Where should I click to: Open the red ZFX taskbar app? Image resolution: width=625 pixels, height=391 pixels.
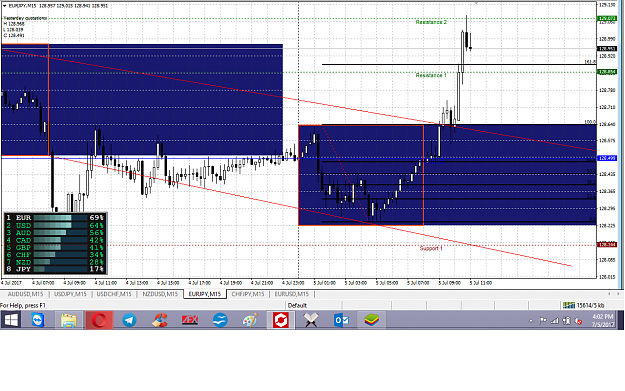(190, 320)
